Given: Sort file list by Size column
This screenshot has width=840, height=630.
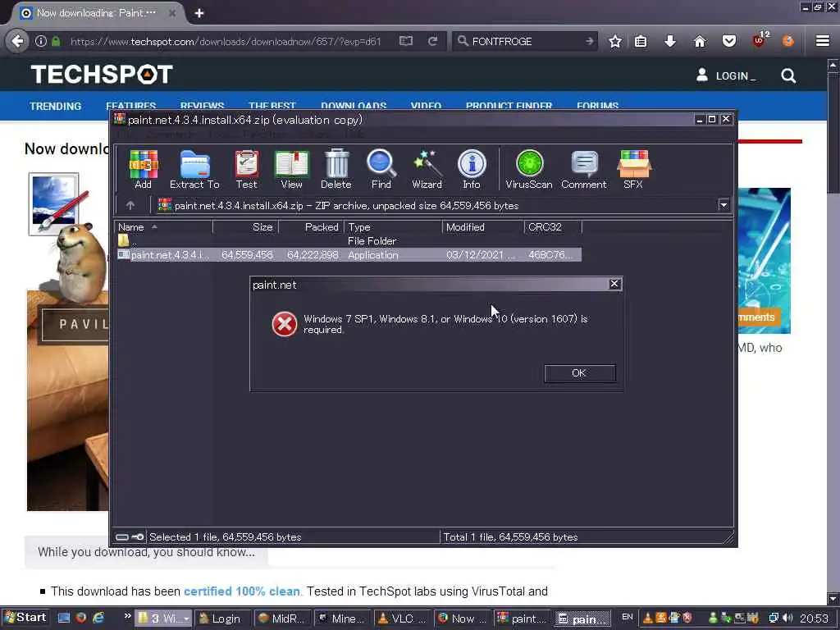Looking at the screenshot, I should tap(246, 227).
